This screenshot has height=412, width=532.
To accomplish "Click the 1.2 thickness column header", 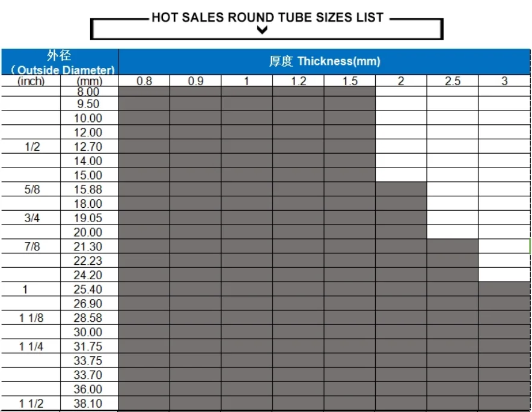I will click(298, 81).
